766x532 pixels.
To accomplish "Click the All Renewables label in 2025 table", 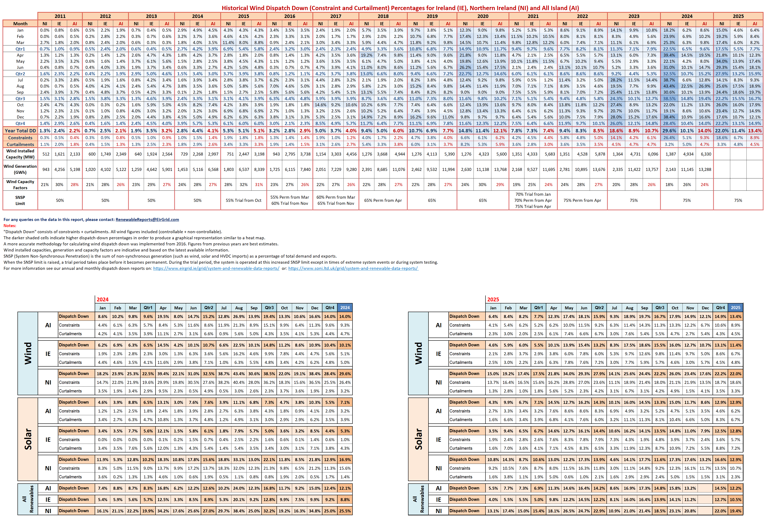I will [x=418, y=499].
